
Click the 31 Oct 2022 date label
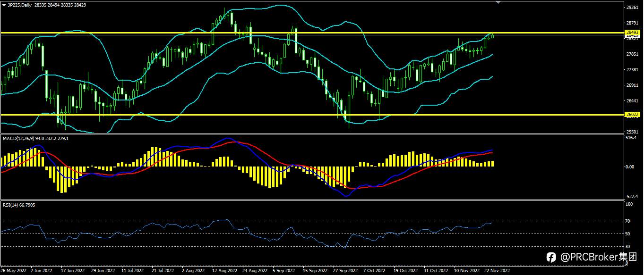[x=436, y=271]
